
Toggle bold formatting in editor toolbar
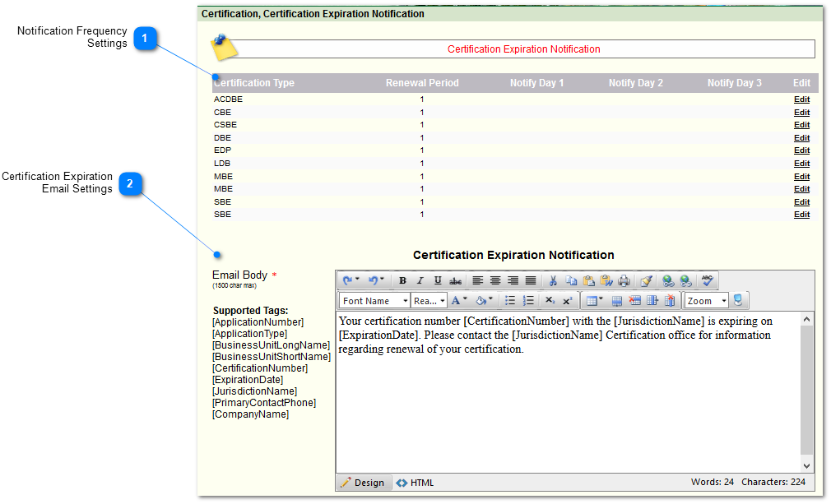[402, 280]
